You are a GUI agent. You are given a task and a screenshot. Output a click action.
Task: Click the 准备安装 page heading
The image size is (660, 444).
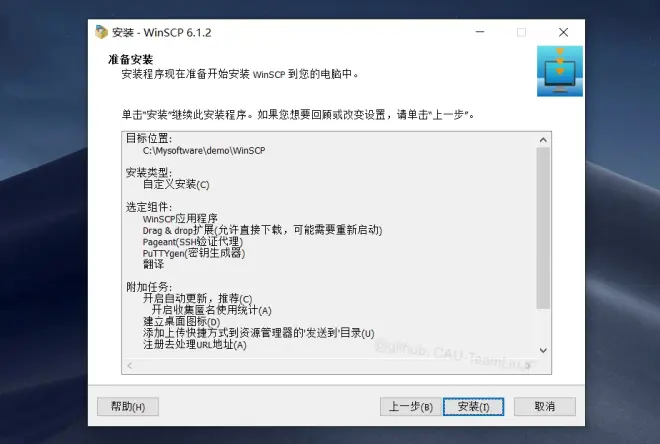click(130, 59)
